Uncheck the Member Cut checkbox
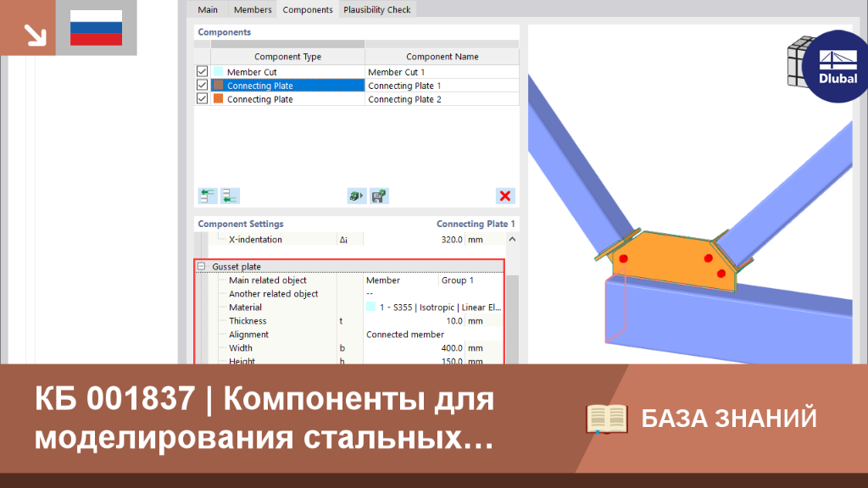 202,71
